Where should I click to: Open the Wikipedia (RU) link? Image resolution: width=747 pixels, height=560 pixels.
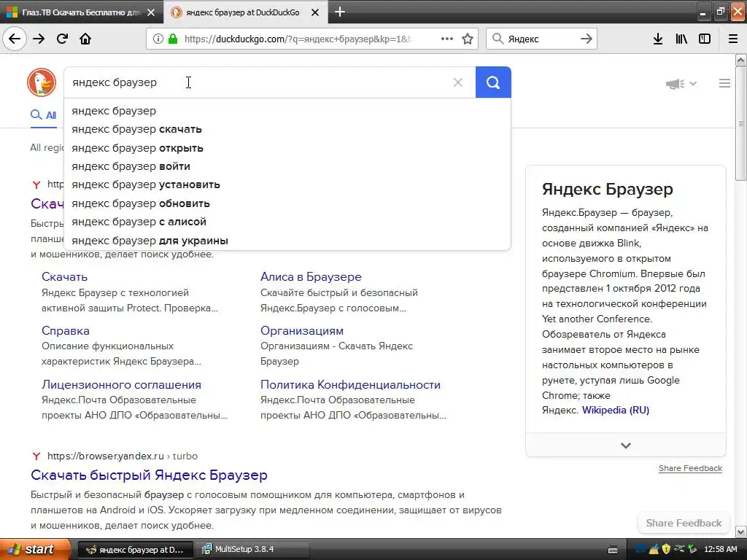[616, 410]
